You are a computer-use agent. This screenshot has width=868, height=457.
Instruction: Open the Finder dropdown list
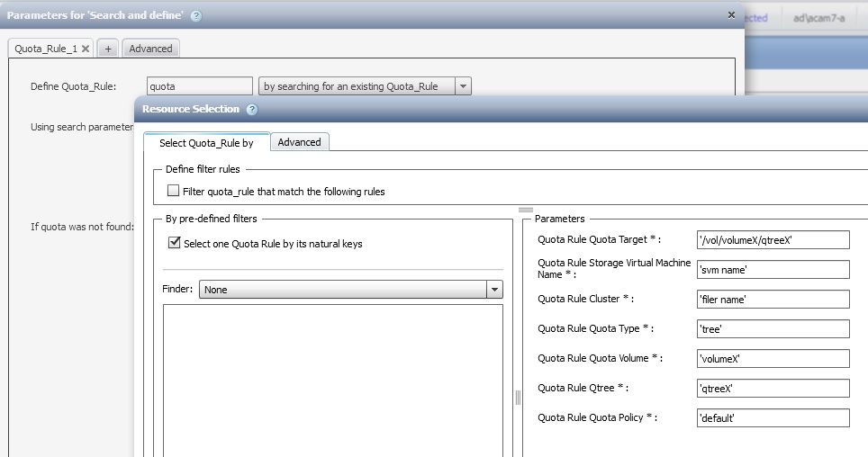tap(493, 290)
